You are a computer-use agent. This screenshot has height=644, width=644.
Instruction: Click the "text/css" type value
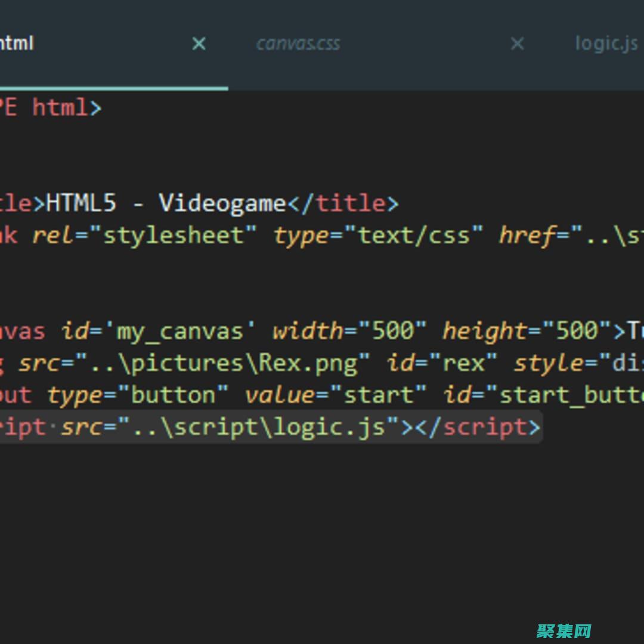[x=413, y=235]
